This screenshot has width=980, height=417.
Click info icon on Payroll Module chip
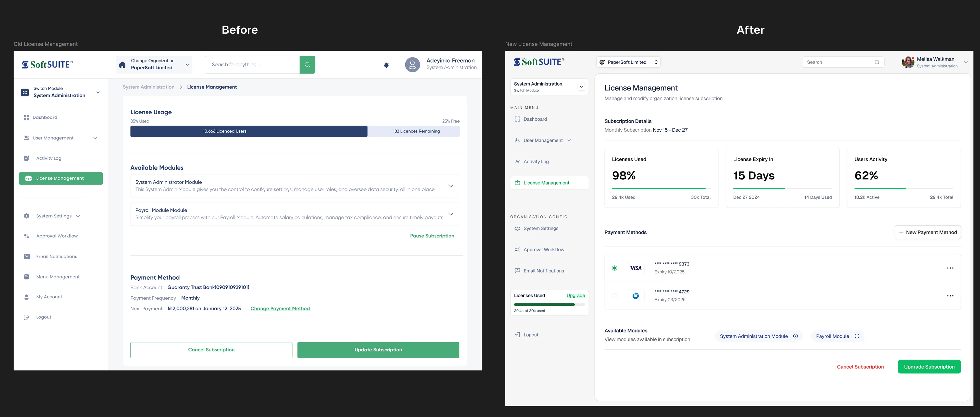pyautogui.click(x=857, y=336)
